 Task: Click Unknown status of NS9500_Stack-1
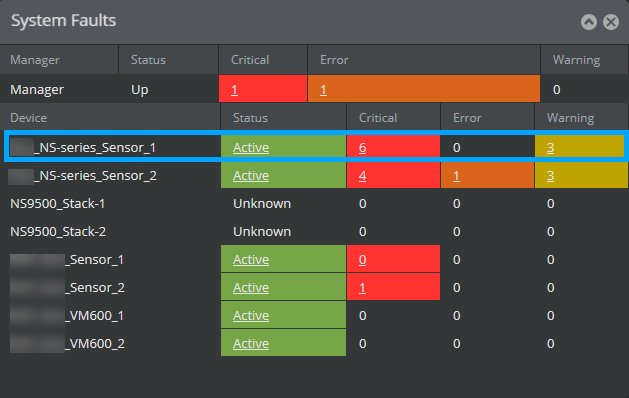click(262, 204)
